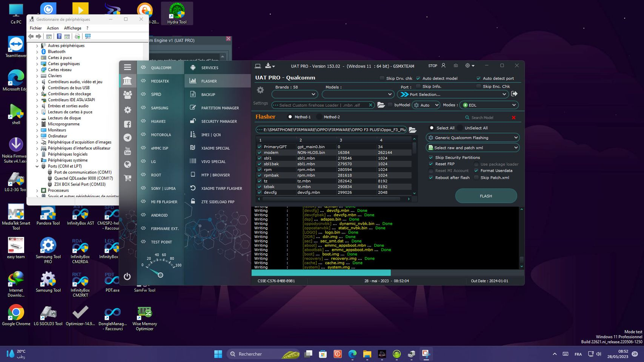Open Fichier menu in Device Manager

[x=36, y=28]
